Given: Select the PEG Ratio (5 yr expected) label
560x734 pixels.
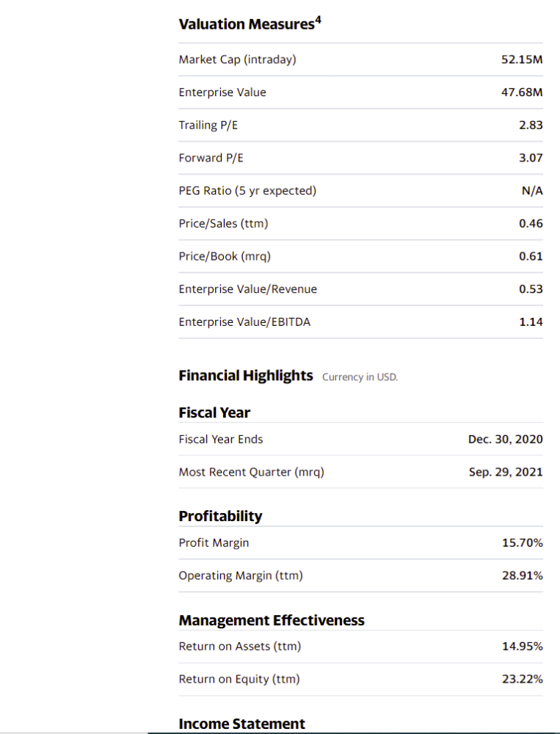Looking at the screenshot, I should [247, 191].
